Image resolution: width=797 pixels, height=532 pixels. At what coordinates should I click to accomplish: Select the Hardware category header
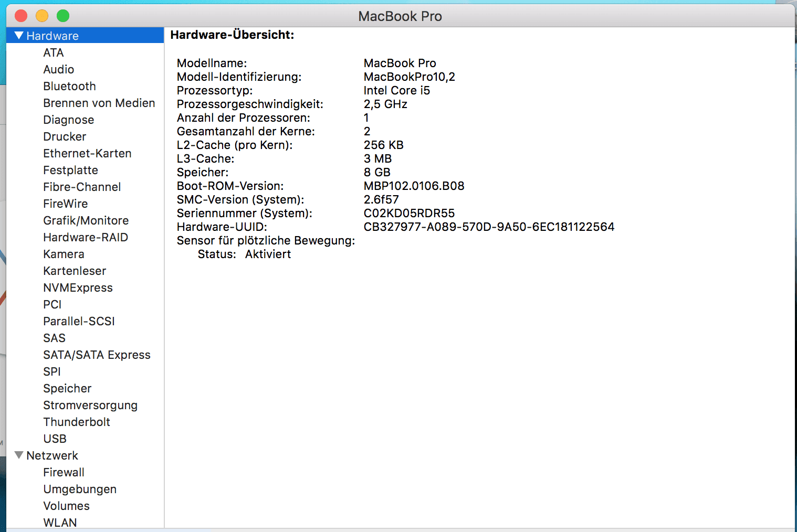click(53, 36)
